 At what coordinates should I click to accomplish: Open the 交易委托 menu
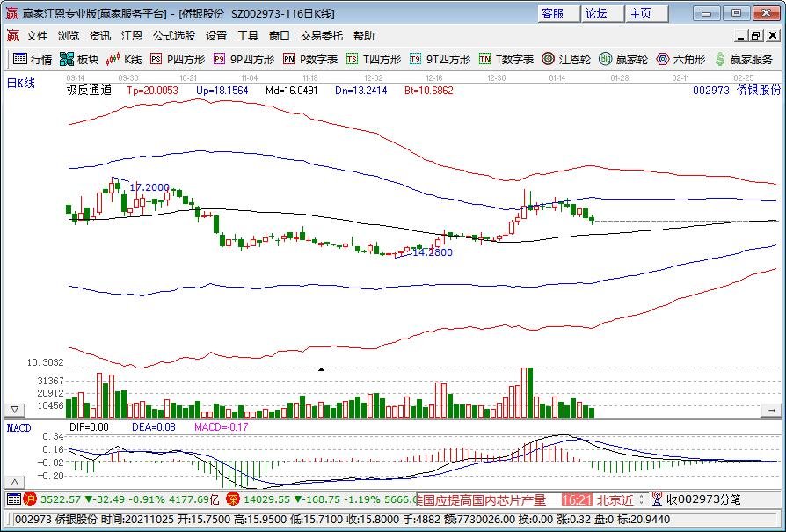pyautogui.click(x=322, y=35)
